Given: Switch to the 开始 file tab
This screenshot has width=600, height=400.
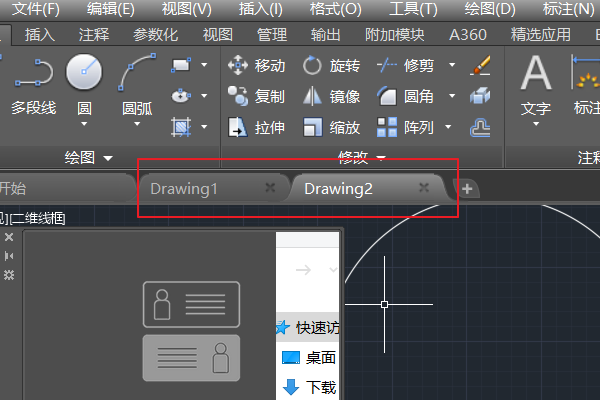Looking at the screenshot, I should [x=65, y=188].
